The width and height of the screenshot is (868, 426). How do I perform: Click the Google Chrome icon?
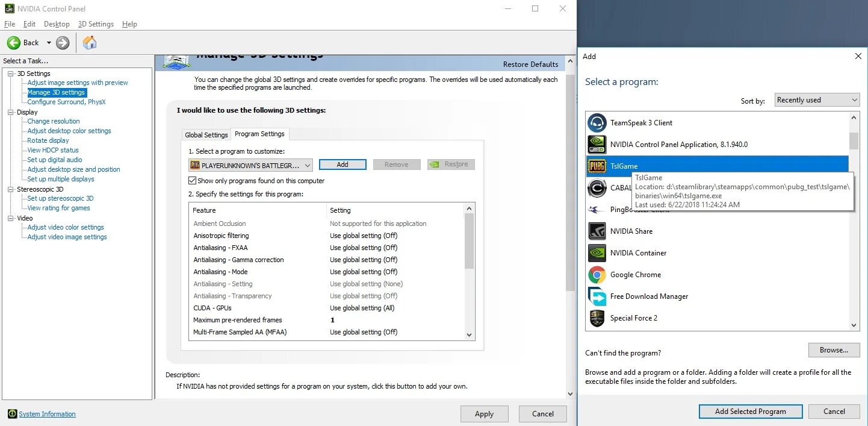pyautogui.click(x=597, y=275)
